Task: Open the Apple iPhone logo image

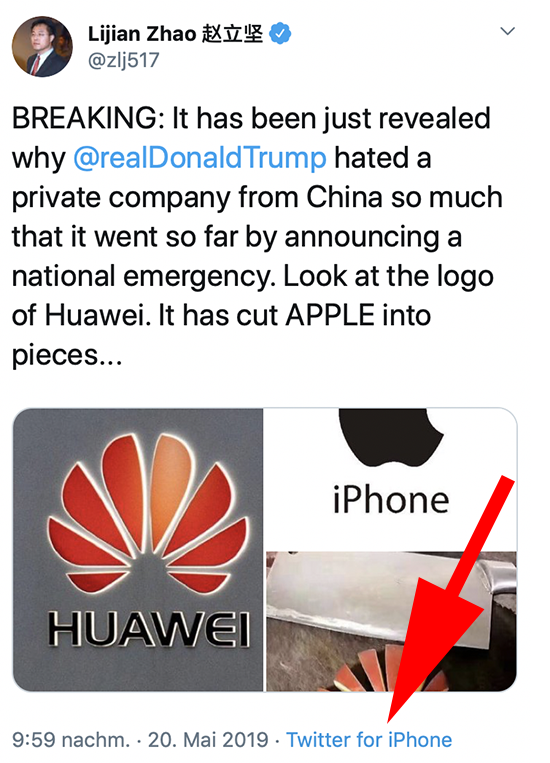Action: tap(390, 479)
